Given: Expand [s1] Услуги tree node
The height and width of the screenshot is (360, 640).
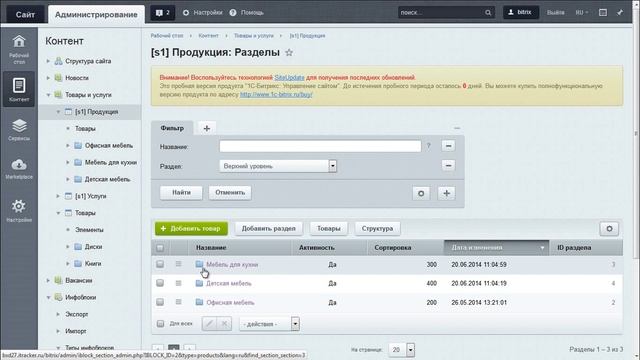Looking at the screenshot, I should [58, 196].
